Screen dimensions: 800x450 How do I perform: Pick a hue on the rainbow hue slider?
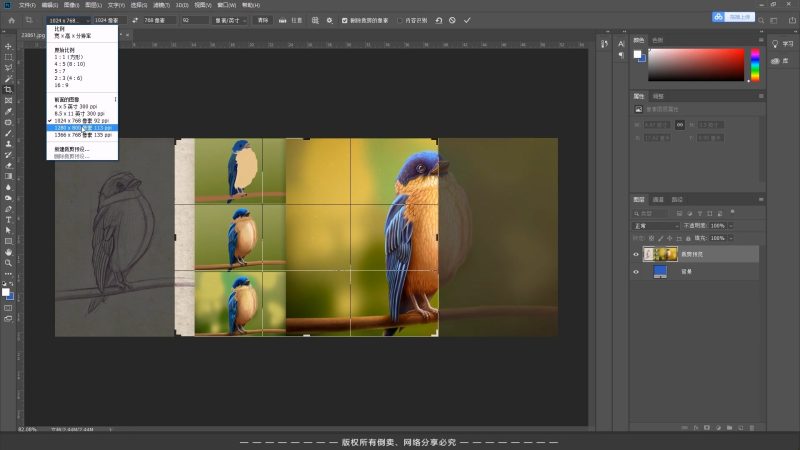tap(755, 65)
